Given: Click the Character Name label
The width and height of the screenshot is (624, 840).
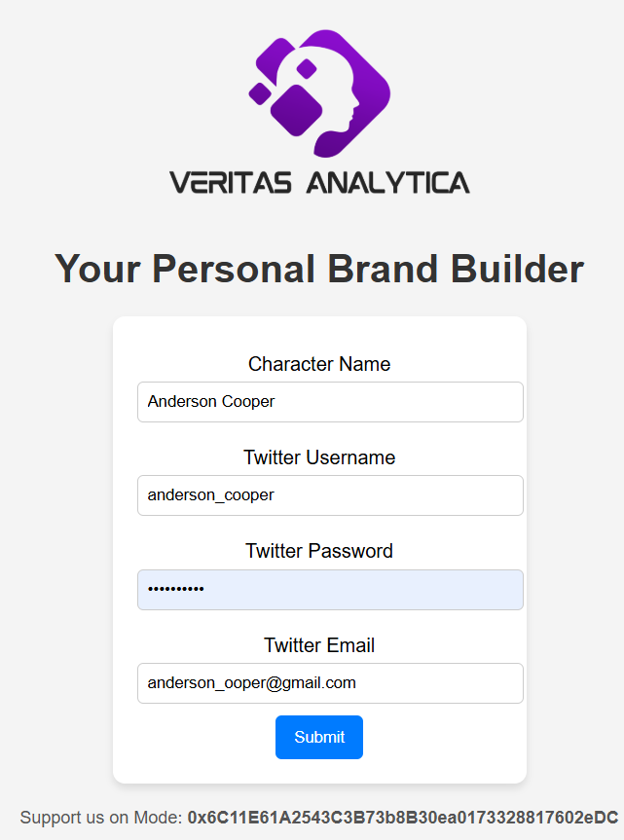Looking at the screenshot, I should pos(319,364).
